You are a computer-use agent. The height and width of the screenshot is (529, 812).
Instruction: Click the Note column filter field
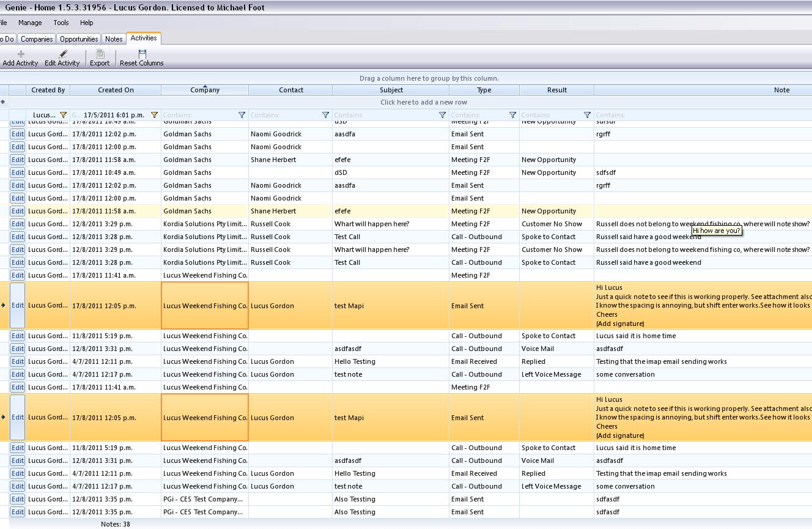tap(703, 115)
